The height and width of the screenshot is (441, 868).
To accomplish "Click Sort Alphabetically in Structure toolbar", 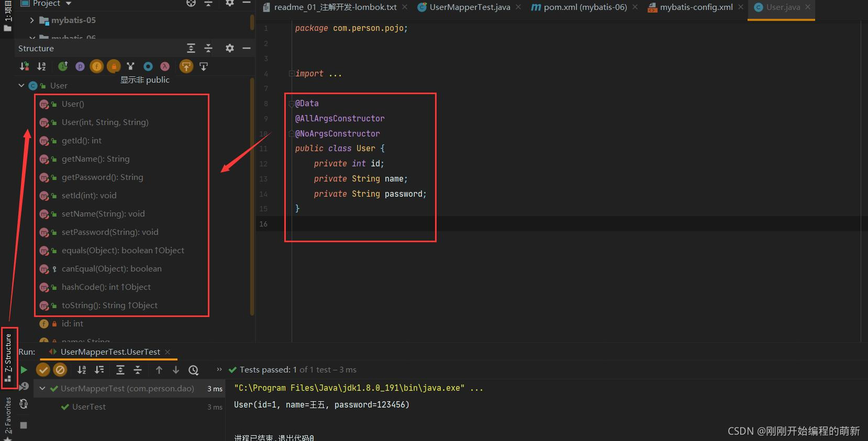I will pyautogui.click(x=41, y=66).
